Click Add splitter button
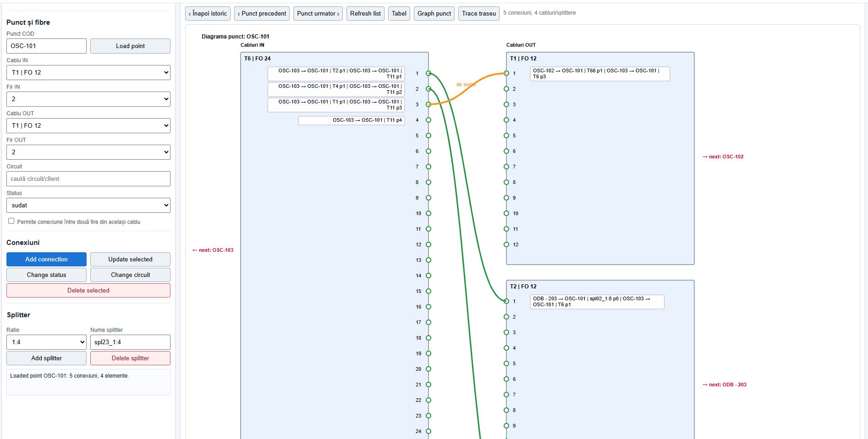 tap(46, 358)
